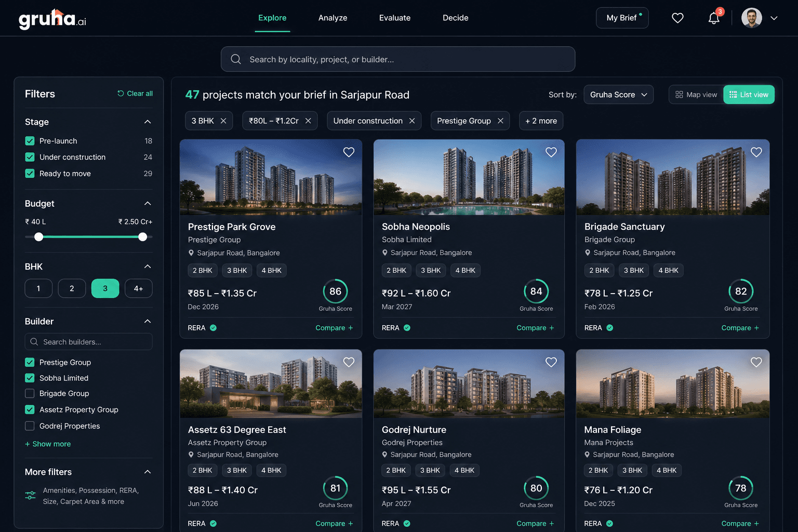Open the saved favorites heart in header

coord(677,18)
